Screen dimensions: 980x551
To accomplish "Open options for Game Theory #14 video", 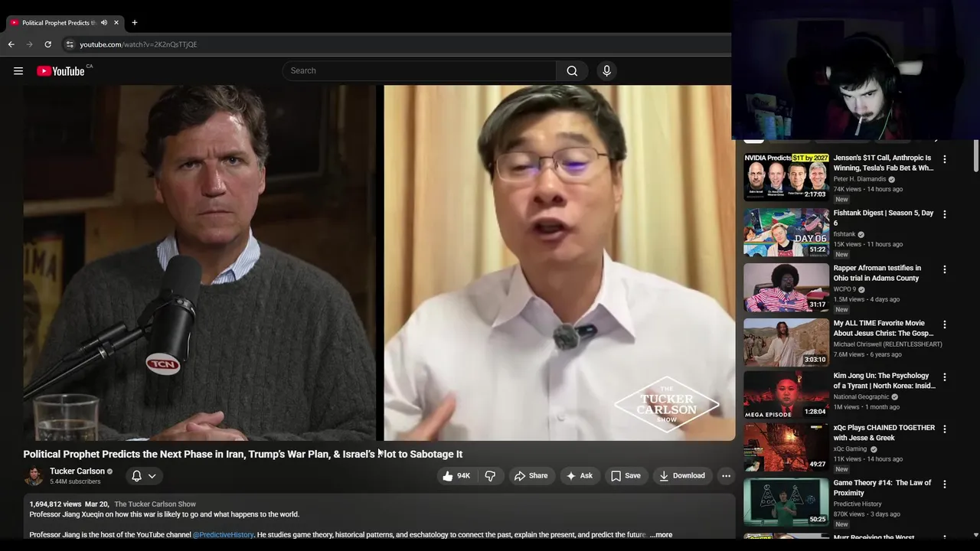I will (x=944, y=484).
